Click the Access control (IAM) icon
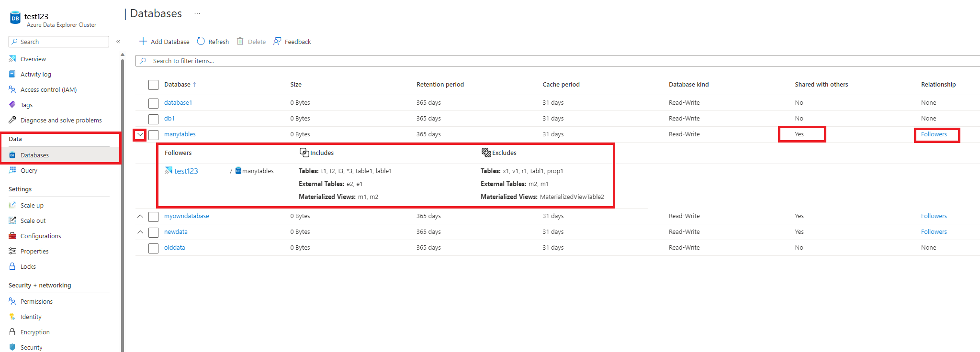980x352 pixels. point(12,89)
